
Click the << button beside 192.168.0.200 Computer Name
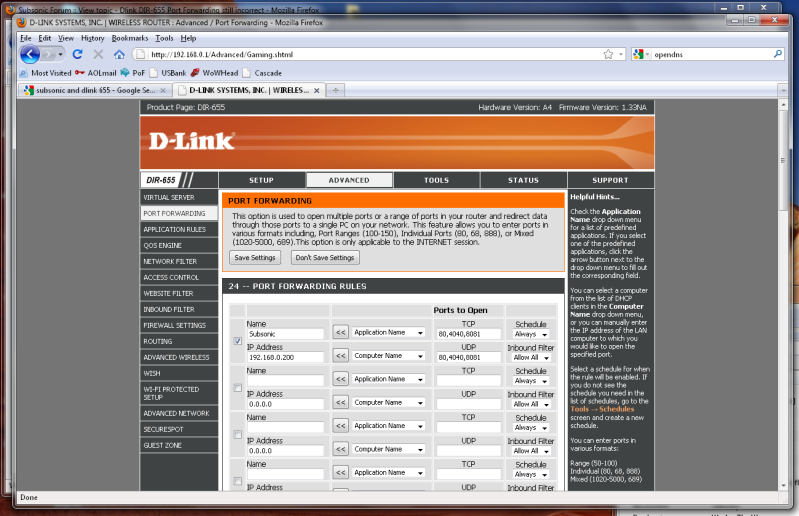coord(340,356)
